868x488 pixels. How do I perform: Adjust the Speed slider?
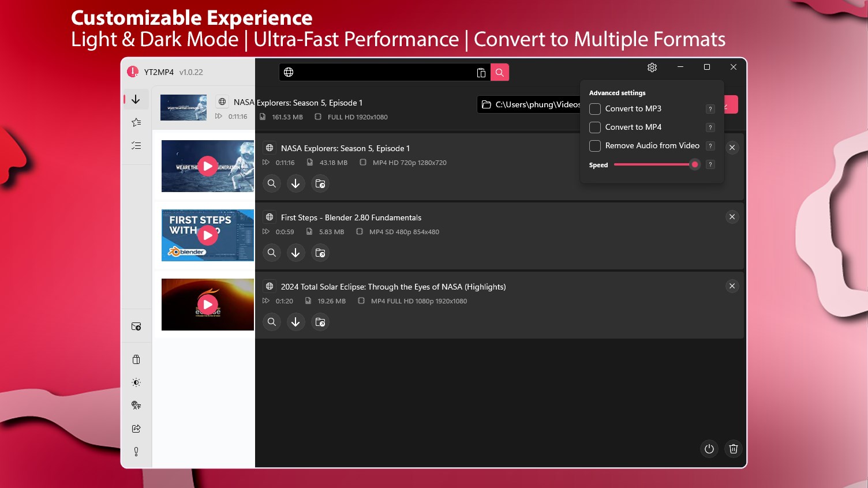pyautogui.click(x=657, y=164)
